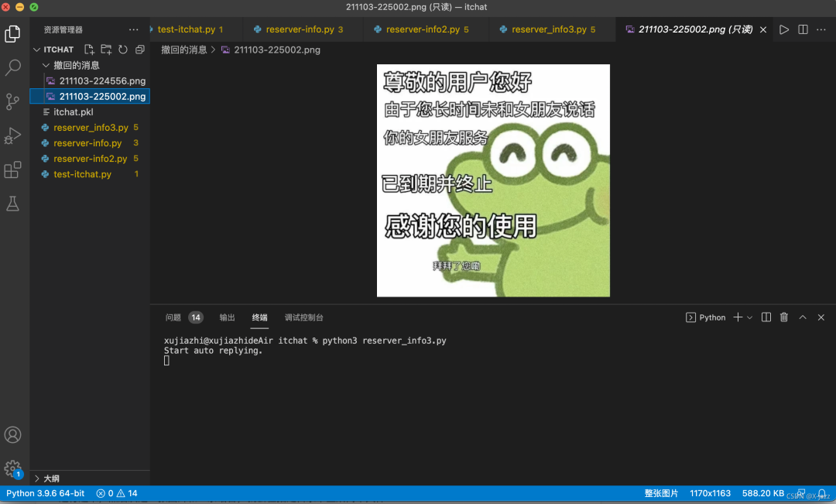Refresh the explorer file tree
Viewport: 836px width, 504px height.
[123, 50]
